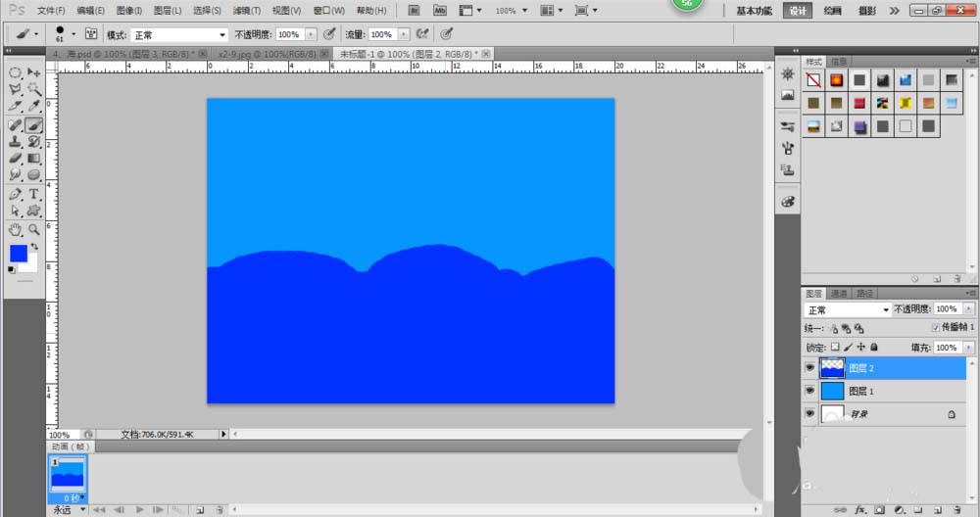Click the blue foreground color swatch
980x517 pixels.
coord(19,254)
